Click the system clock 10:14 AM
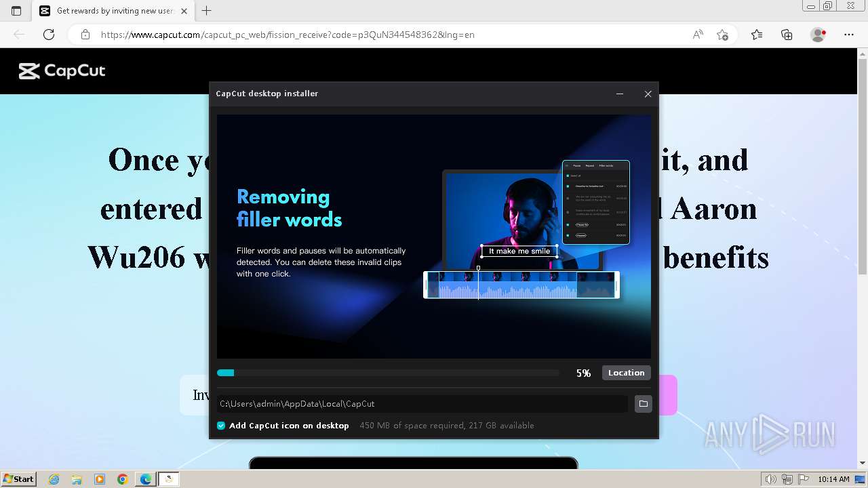Screen dimensions: 868x488 (x=833, y=479)
